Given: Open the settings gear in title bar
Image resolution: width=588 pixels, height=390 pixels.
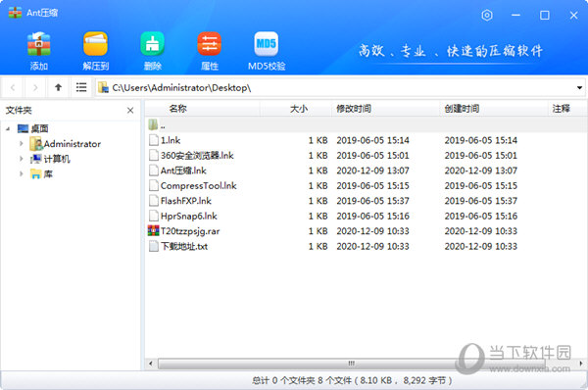Looking at the screenshot, I should (487, 15).
